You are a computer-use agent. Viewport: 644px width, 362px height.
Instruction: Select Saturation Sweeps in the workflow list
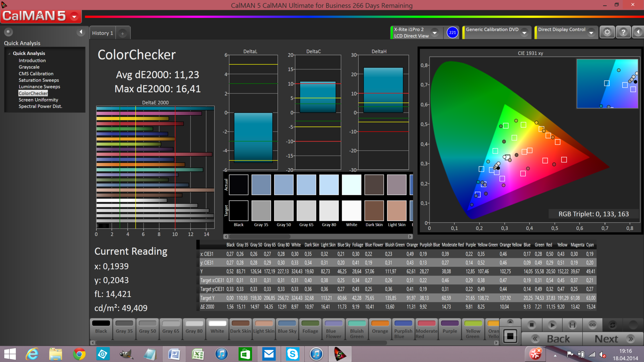tap(39, 80)
